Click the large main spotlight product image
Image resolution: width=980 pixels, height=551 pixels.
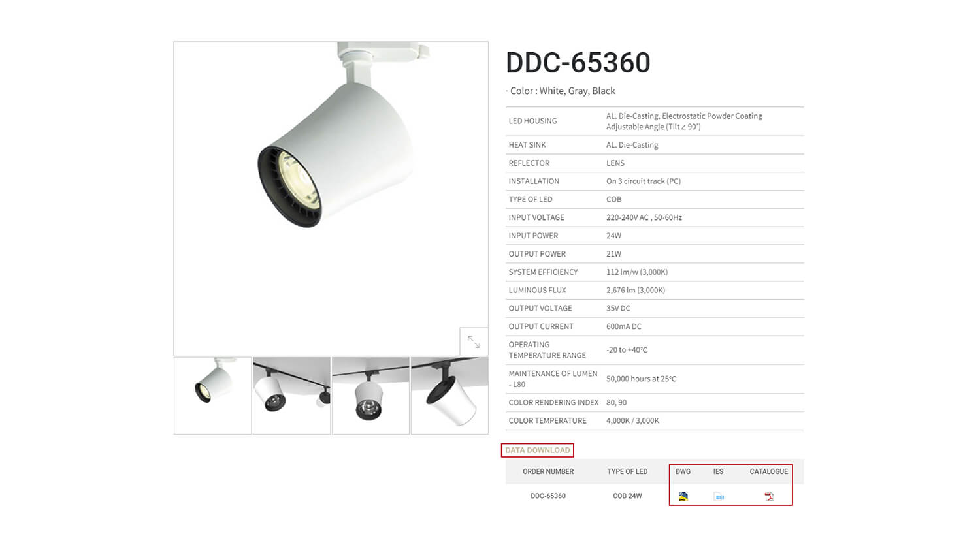click(x=331, y=198)
